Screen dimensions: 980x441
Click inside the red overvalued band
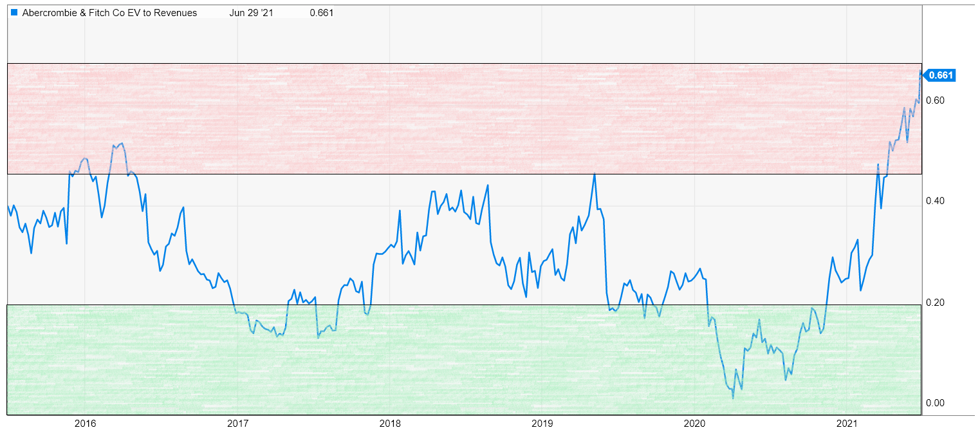(x=450, y=116)
